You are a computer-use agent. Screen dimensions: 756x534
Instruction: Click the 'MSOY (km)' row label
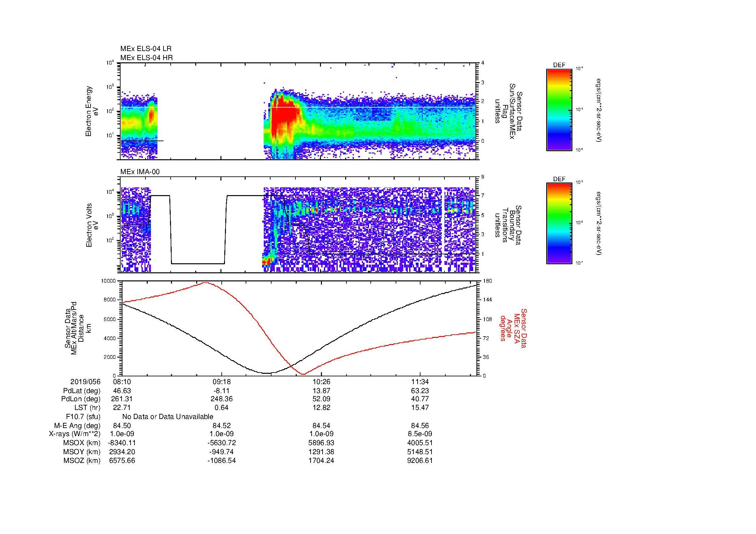[x=82, y=452]
